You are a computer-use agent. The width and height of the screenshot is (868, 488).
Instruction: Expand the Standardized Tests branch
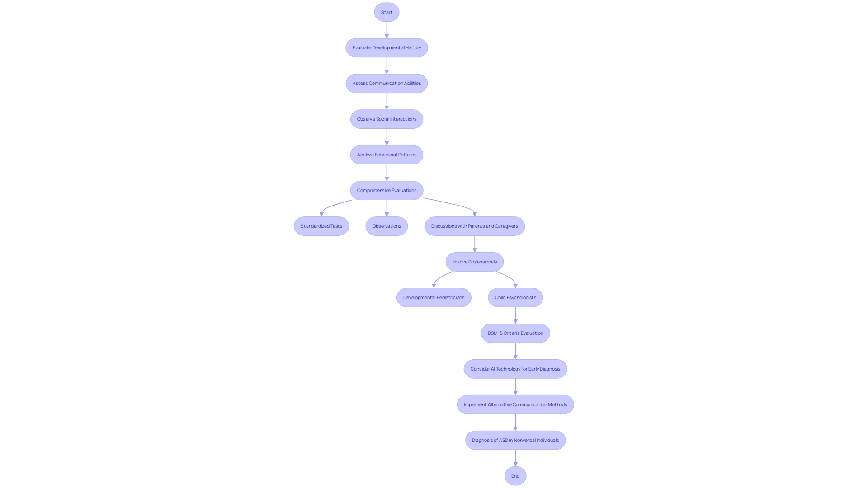coord(321,226)
